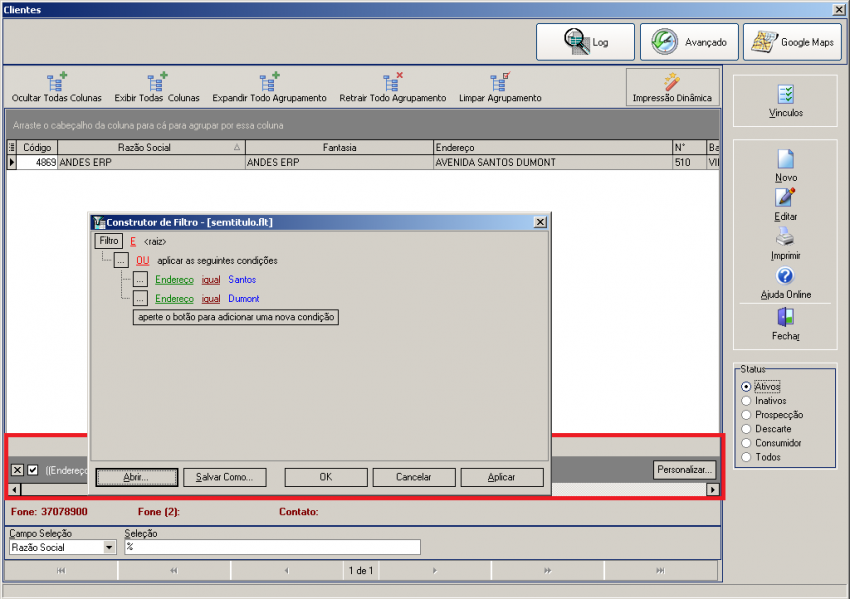Select the Ativos status option

click(761, 387)
